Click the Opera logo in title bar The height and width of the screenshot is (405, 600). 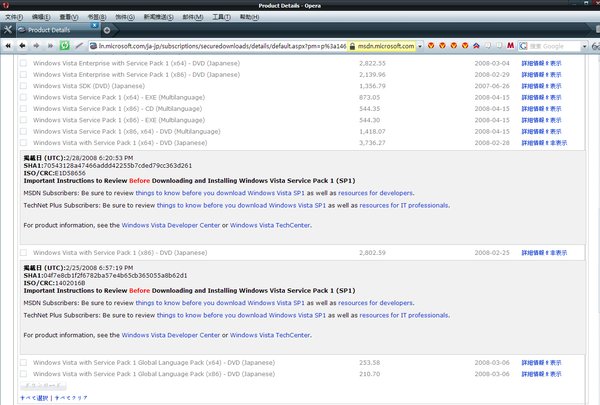click(x=5, y=5)
